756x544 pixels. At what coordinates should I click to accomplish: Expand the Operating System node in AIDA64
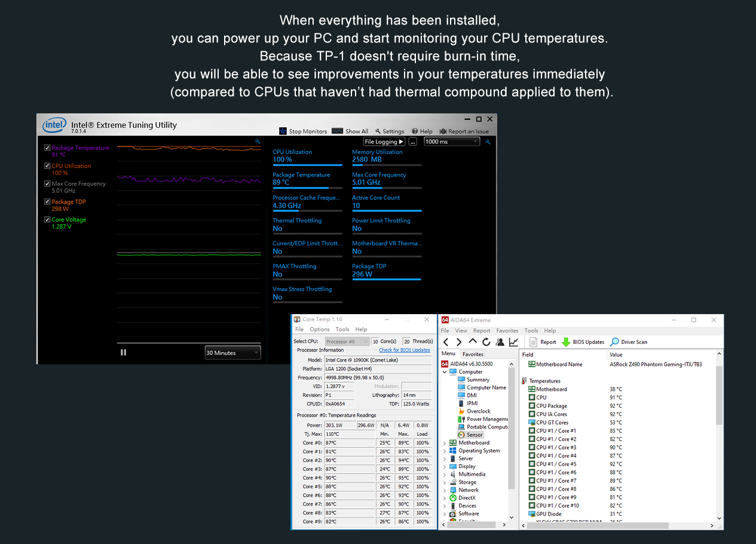pyautogui.click(x=445, y=451)
